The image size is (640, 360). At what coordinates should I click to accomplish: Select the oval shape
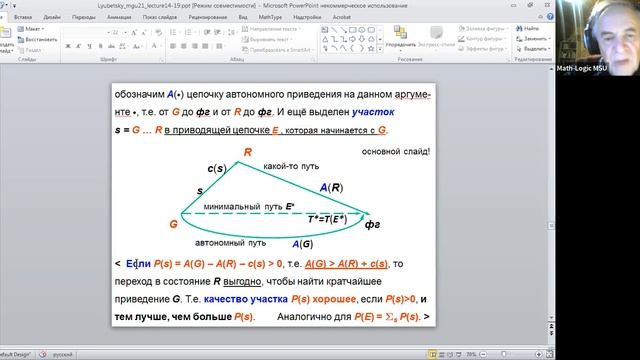(362, 30)
